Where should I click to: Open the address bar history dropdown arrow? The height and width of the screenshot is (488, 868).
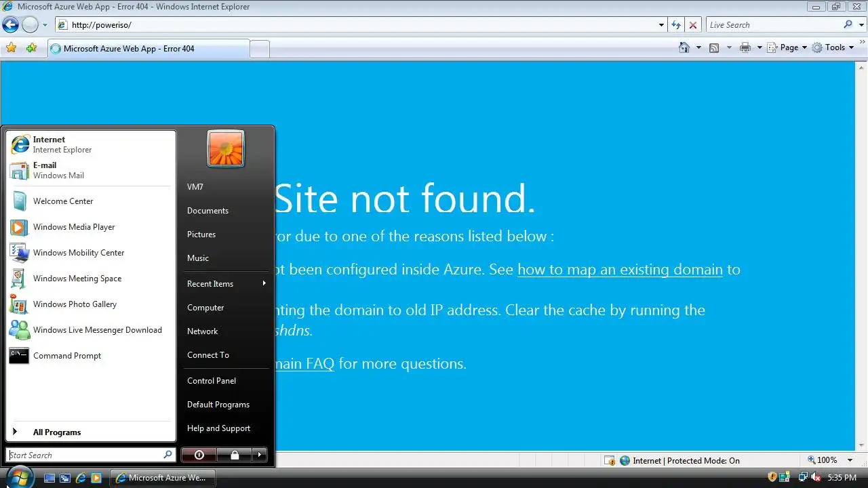662,25
